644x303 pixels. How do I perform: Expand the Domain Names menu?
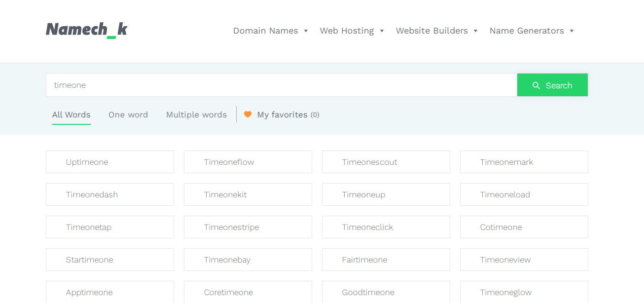pos(270,31)
